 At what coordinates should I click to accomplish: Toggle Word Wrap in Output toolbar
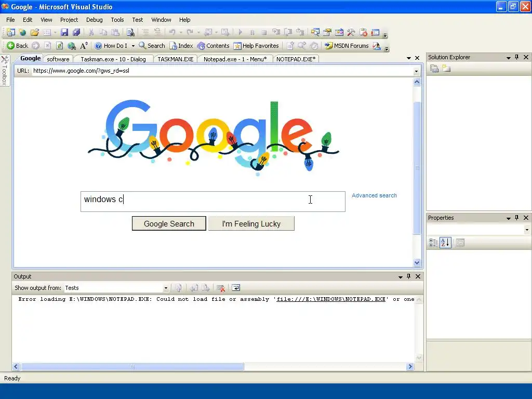tap(236, 288)
